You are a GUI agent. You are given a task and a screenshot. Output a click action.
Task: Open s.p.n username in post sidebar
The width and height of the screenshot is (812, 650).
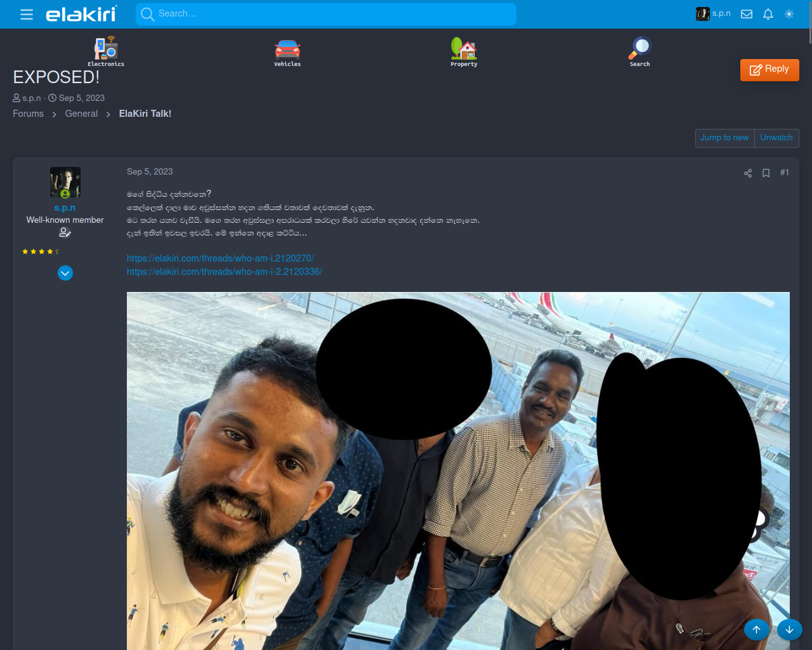[x=65, y=208]
